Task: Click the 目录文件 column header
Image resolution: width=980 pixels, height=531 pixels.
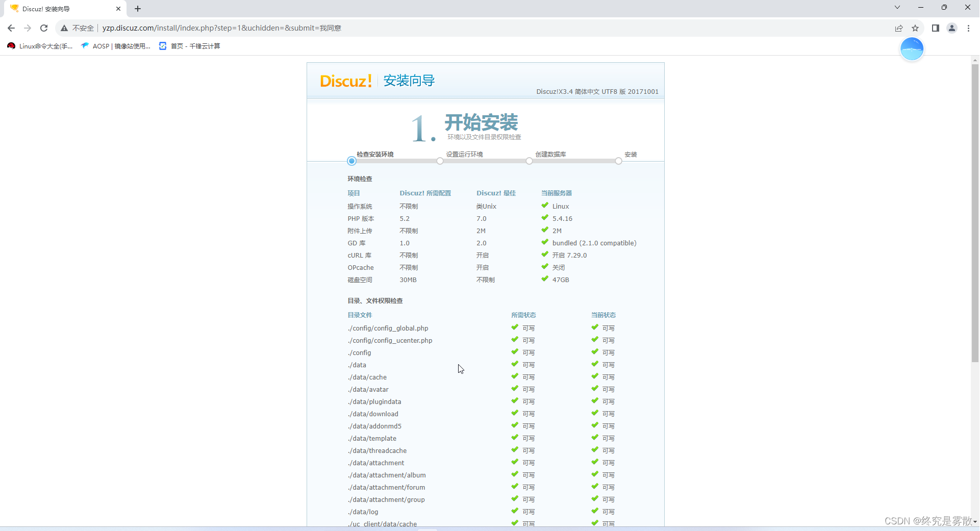Action: point(360,315)
